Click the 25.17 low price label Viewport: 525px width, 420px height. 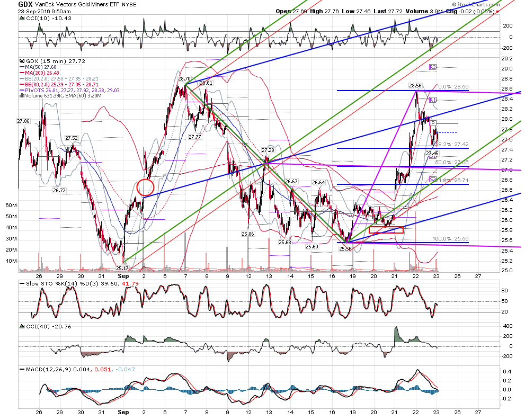click(122, 269)
